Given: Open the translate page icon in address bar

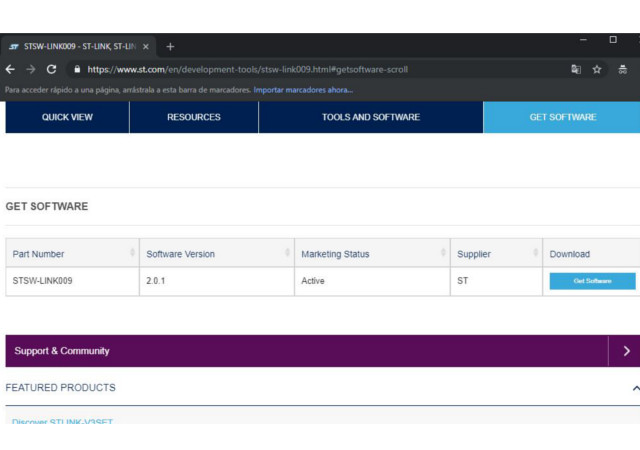Looking at the screenshot, I should (576, 69).
